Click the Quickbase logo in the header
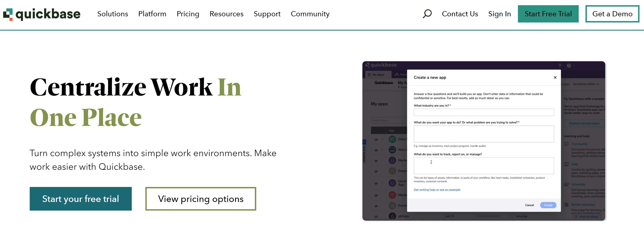 click(x=41, y=14)
